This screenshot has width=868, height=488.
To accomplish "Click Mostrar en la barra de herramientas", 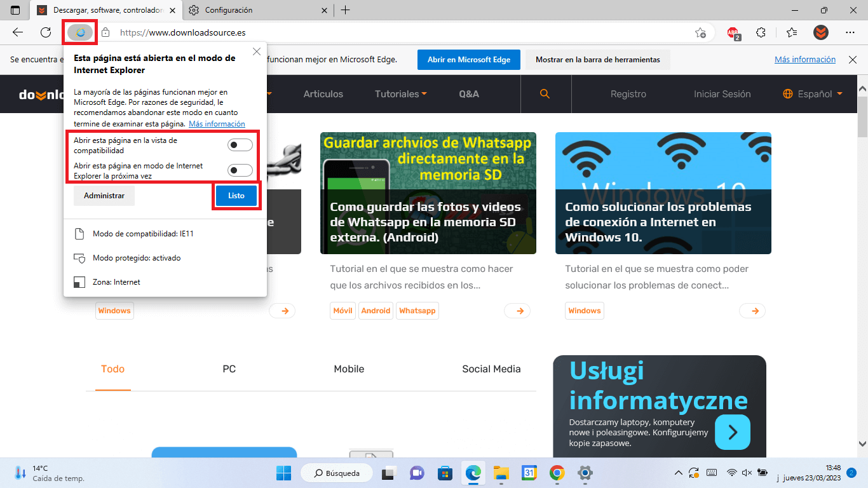I will 598,60.
